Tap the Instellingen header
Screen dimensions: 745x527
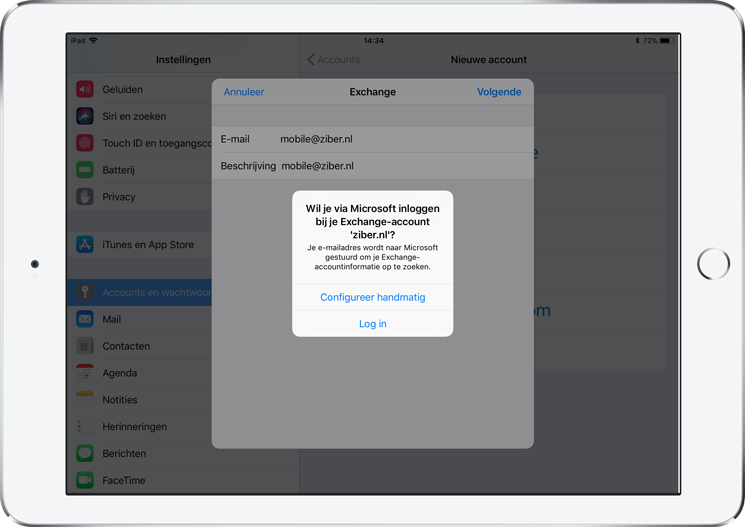183,60
